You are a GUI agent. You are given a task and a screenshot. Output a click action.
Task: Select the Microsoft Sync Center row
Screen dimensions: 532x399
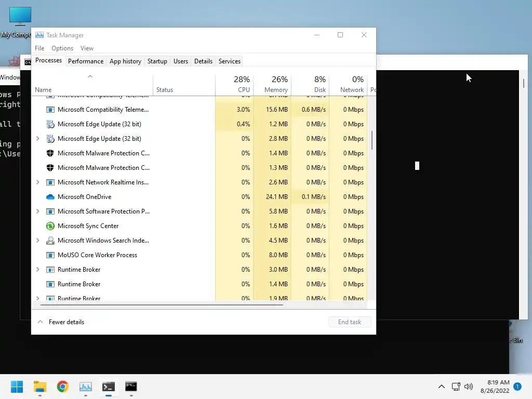(x=199, y=226)
